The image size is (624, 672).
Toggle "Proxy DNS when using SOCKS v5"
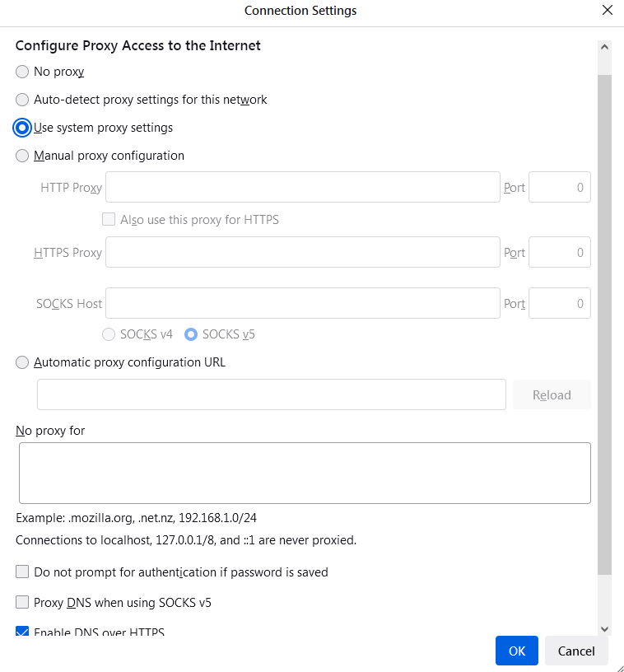click(x=21, y=602)
